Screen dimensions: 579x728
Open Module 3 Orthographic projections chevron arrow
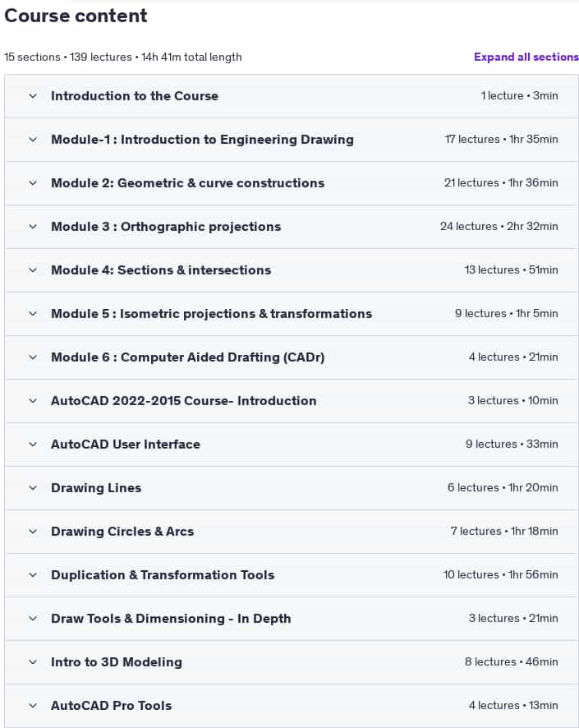pos(33,227)
